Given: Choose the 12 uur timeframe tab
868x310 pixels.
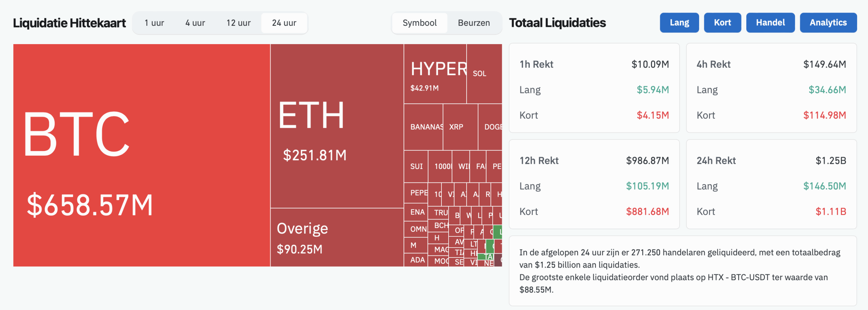Looking at the screenshot, I should pyautogui.click(x=238, y=23).
